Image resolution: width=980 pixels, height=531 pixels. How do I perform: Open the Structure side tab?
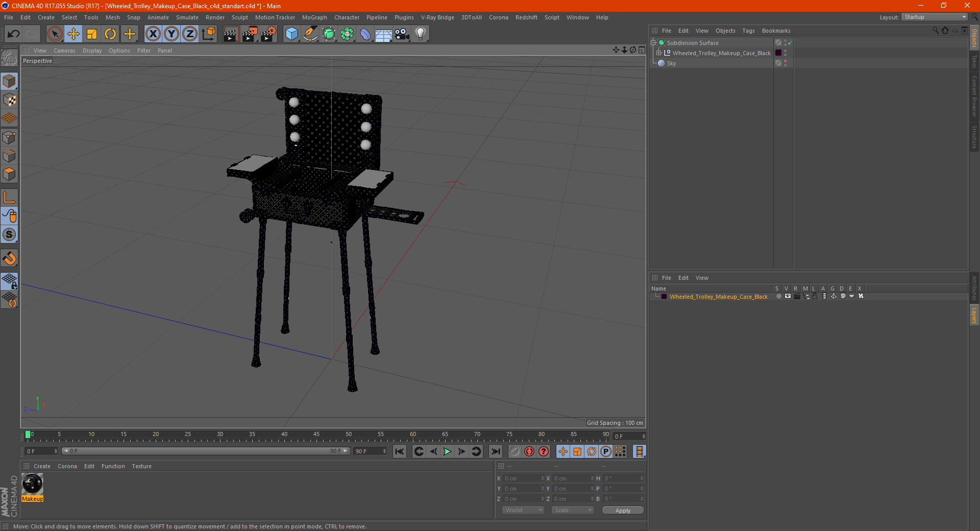974,137
